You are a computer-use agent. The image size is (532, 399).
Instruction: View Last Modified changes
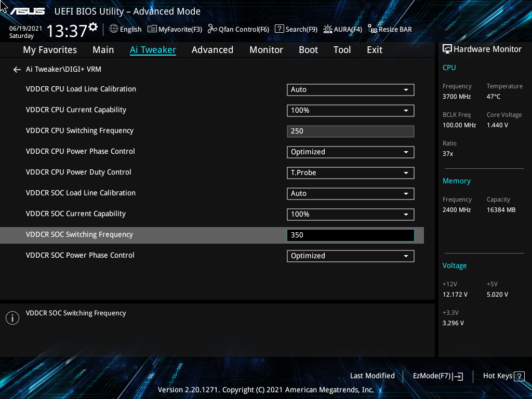(373, 376)
